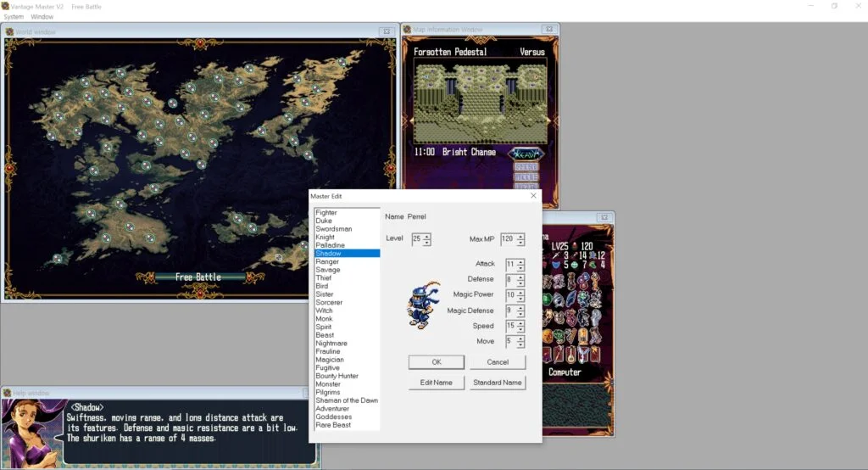
Task: Select Spirit in the master list
Action: point(347,327)
